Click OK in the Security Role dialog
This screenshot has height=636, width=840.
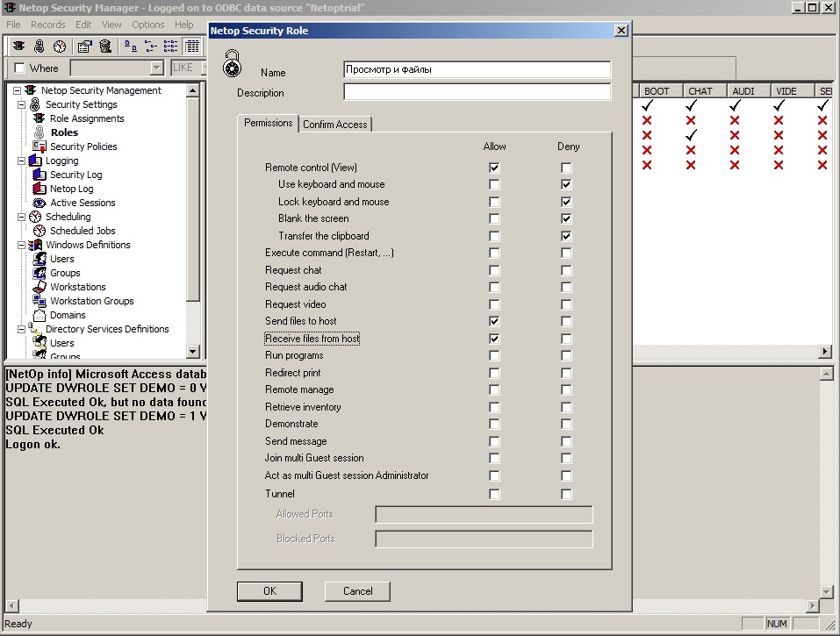pyautogui.click(x=269, y=591)
